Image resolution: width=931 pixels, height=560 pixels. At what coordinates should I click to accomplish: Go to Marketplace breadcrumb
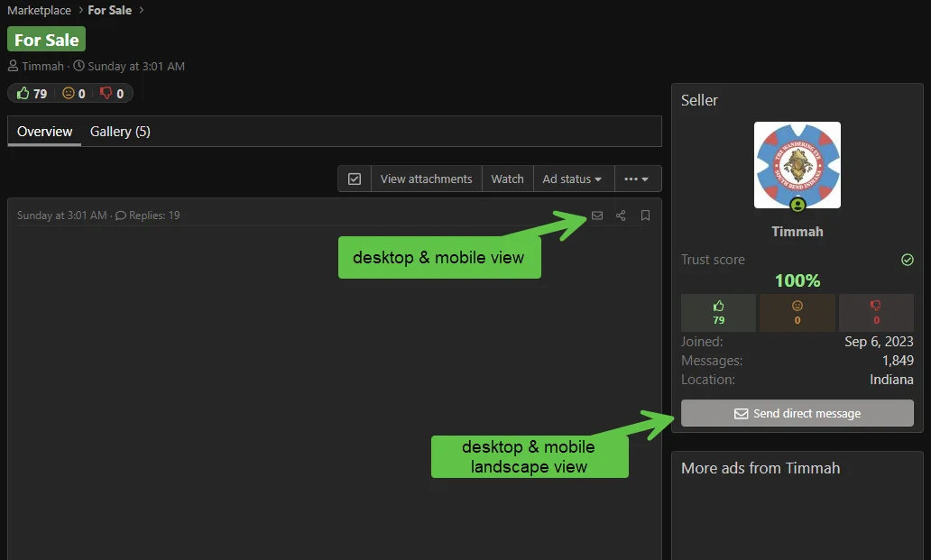tap(39, 10)
